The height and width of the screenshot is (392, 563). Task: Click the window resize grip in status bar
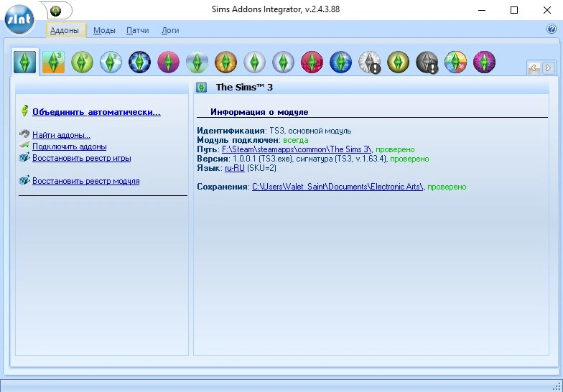coord(557,386)
